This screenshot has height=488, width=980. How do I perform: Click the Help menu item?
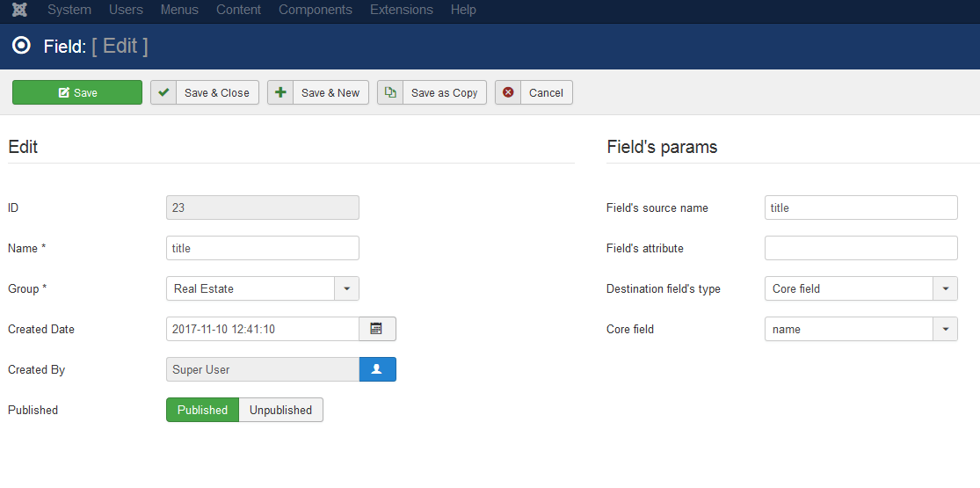(463, 10)
